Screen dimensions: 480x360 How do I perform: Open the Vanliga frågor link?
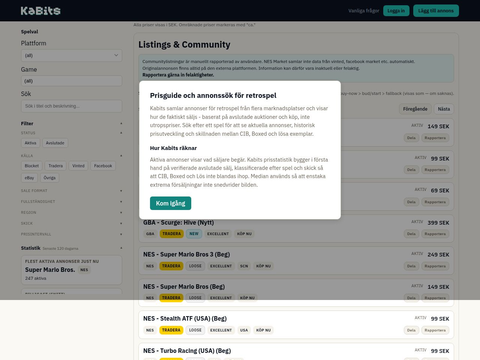pyautogui.click(x=364, y=11)
